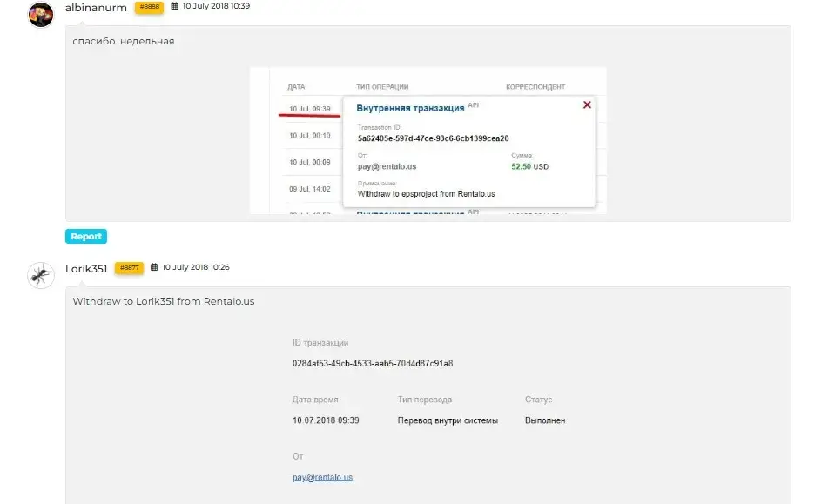The image size is (835, 504).
Task: Open Lorik351's ant avatar
Action: [40, 275]
